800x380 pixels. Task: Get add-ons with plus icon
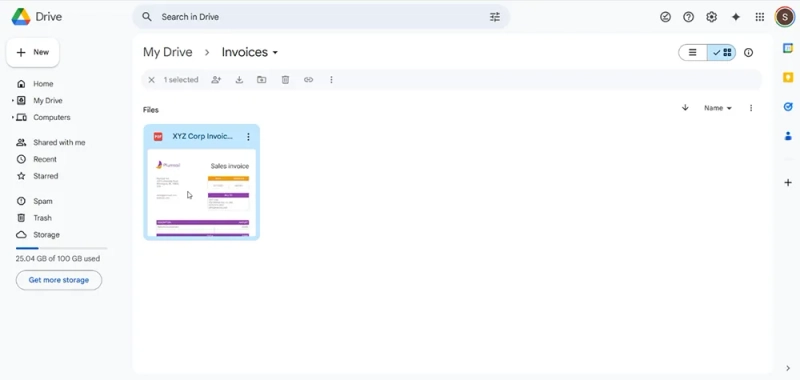[788, 182]
